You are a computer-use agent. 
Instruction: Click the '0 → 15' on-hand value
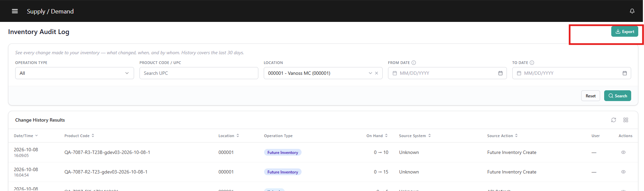381,172
